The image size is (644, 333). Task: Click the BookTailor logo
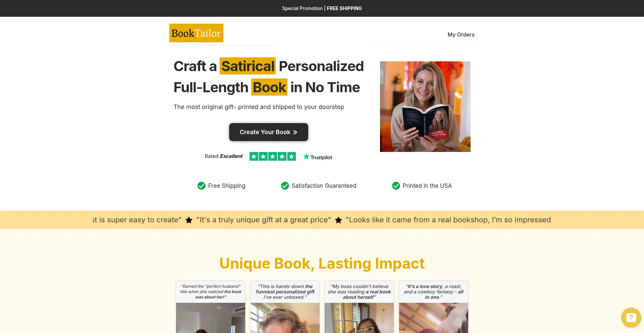(196, 33)
